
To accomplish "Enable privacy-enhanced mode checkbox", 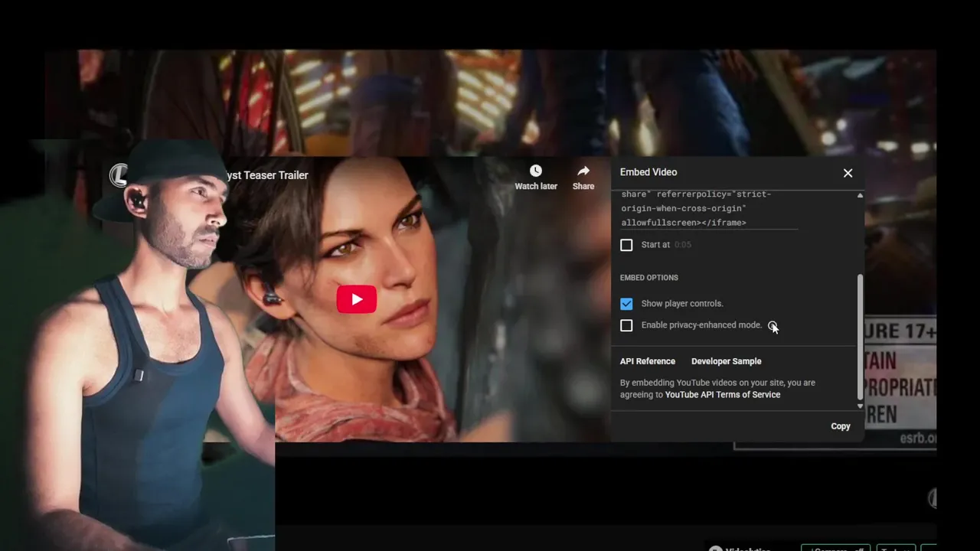I will (626, 325).
